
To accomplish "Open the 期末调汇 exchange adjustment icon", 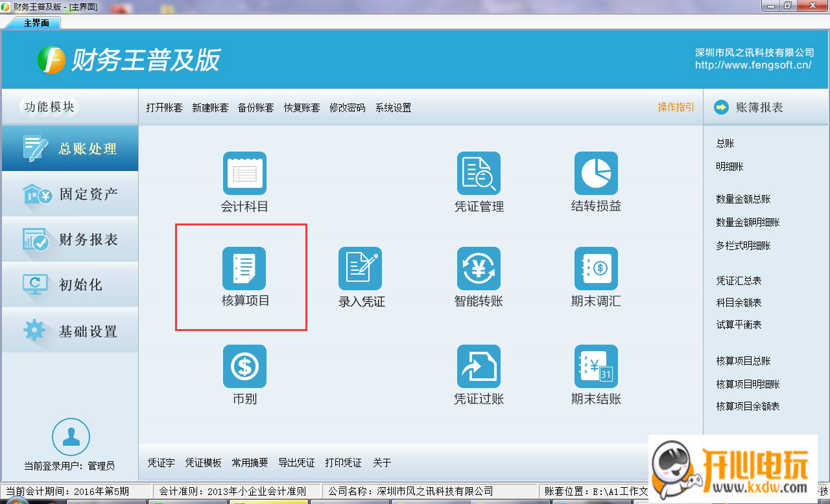I will [596, 268].
